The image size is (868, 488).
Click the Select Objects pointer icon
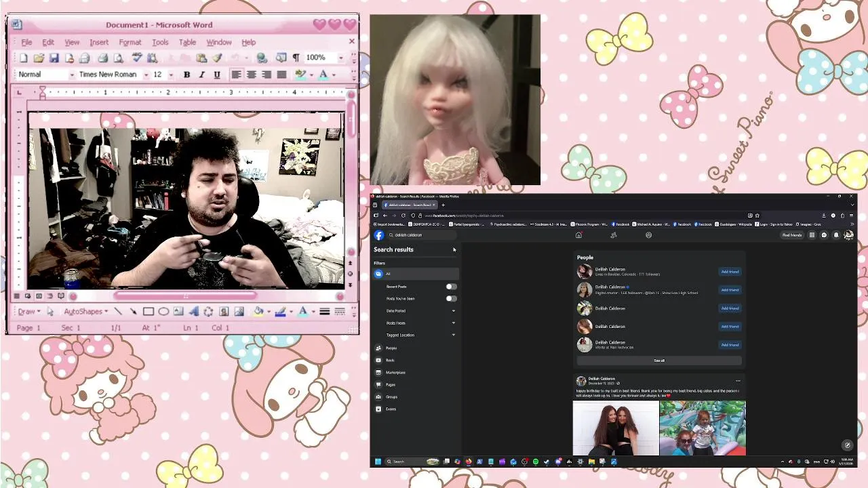tap(50, 312)
